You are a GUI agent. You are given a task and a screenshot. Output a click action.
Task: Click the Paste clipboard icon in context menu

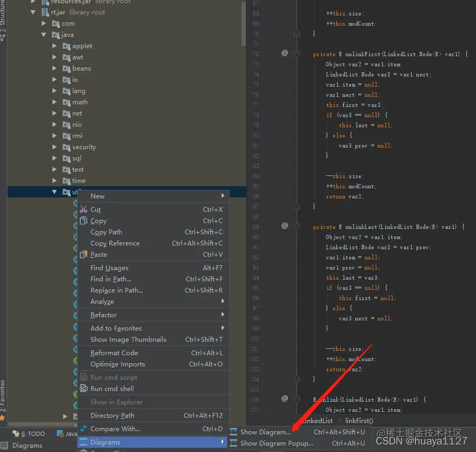[84, 254]
